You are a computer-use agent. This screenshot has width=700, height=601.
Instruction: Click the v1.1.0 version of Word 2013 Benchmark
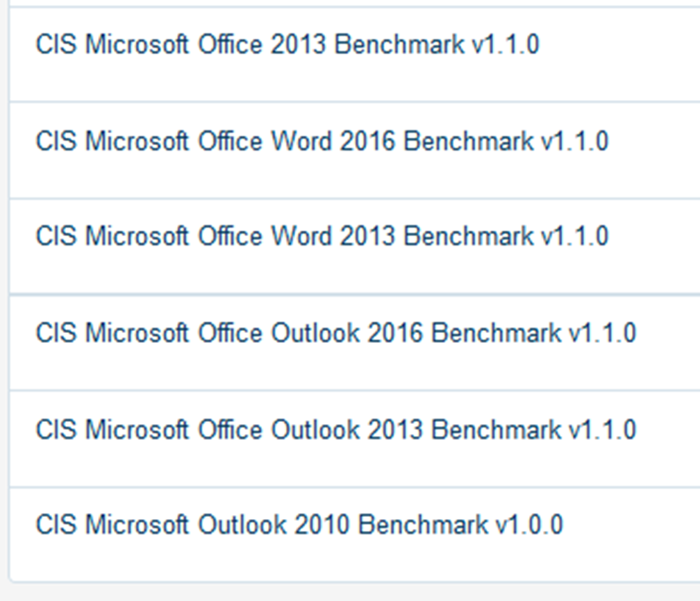pyautogui.click(x=575, y=237)
